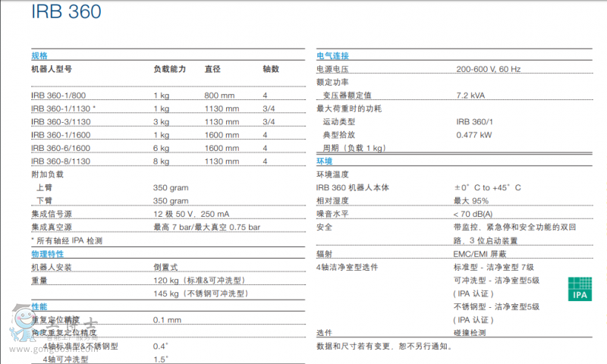Viewport: 607px width, 364px height.
Task: Select the 环境 section header
Action: [x=324, y=162]
